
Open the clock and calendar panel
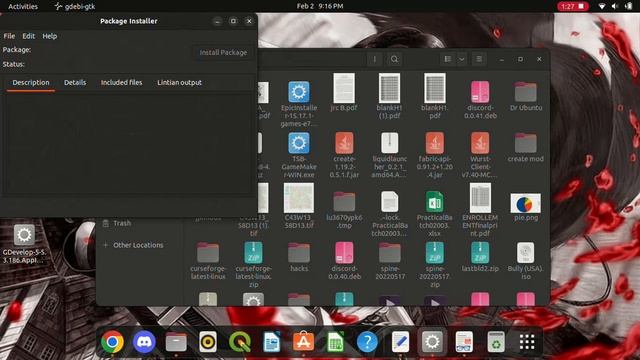(320, 6)
